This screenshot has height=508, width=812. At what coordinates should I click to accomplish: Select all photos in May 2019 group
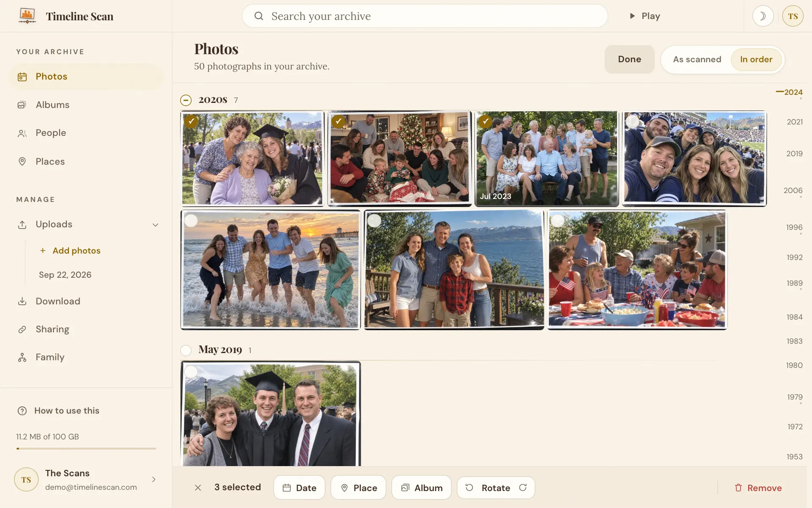tap(186, 350)
